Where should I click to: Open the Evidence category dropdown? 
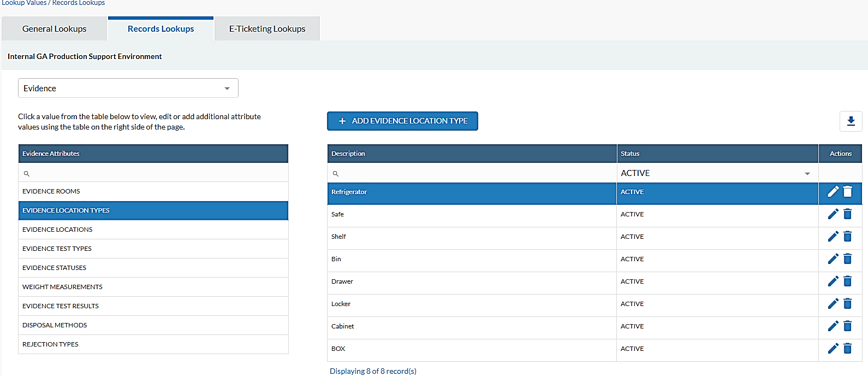point(128,88)
